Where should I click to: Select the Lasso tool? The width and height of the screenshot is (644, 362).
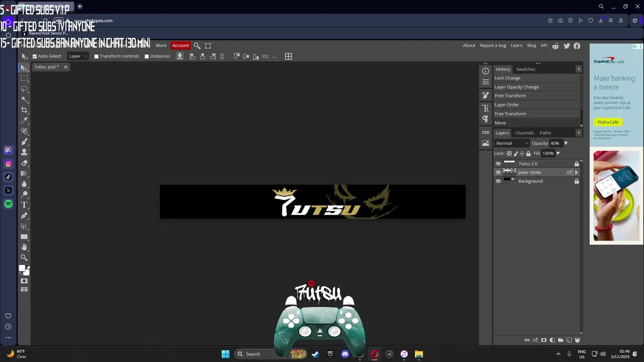(24, 89)
